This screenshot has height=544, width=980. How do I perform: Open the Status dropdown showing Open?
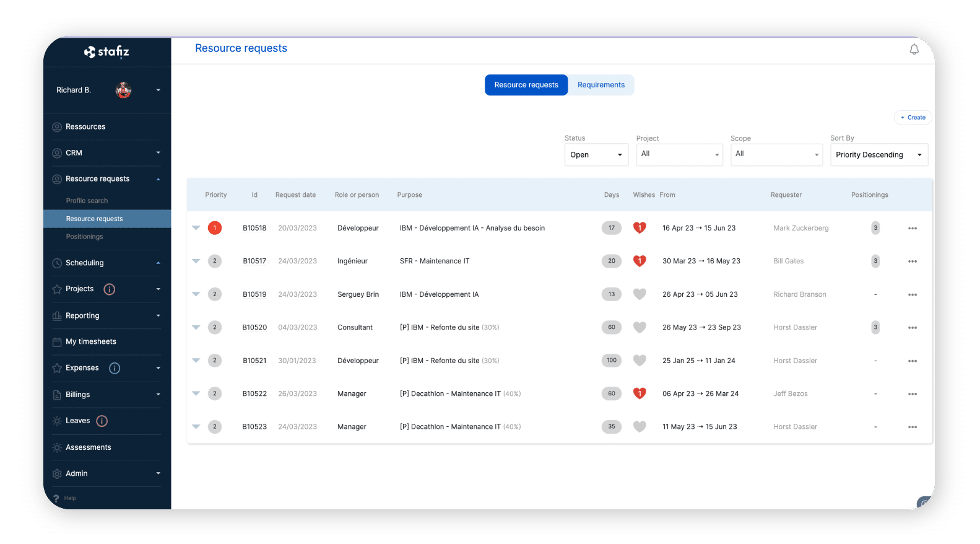pyautogui.click(x=596, y=155)
